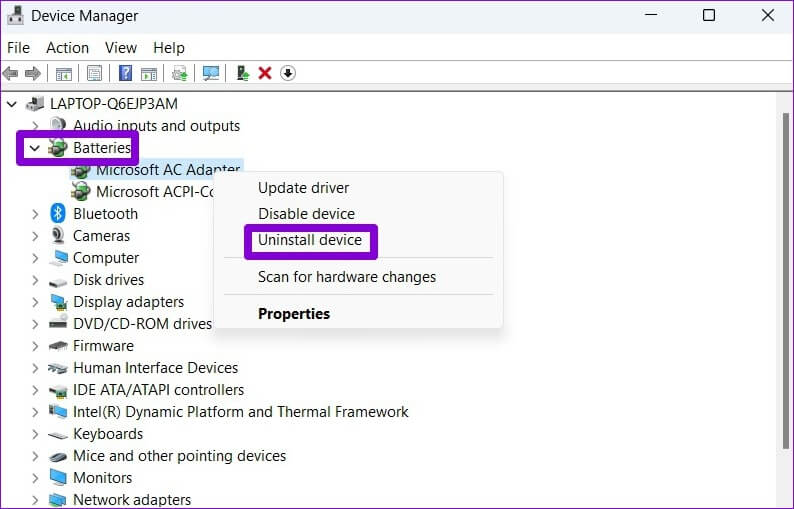Collapse the Batteries category

point(34,148)
